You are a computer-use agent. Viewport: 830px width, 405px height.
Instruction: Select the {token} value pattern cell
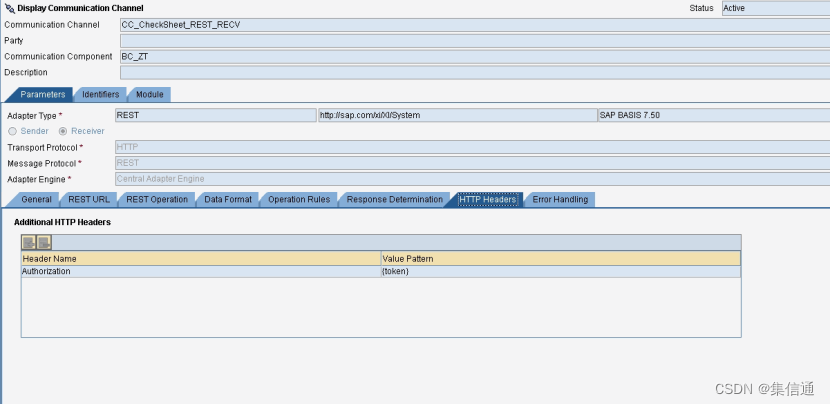[x=561, y=272]
